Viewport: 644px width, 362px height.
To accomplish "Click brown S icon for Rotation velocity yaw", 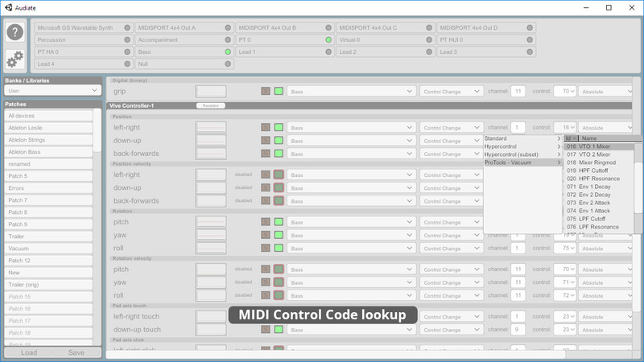I will coord(266,282).
